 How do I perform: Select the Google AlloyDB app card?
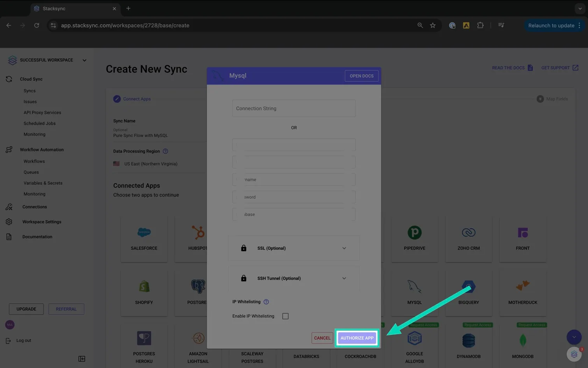pyautogui.click(x=415, y=346)
